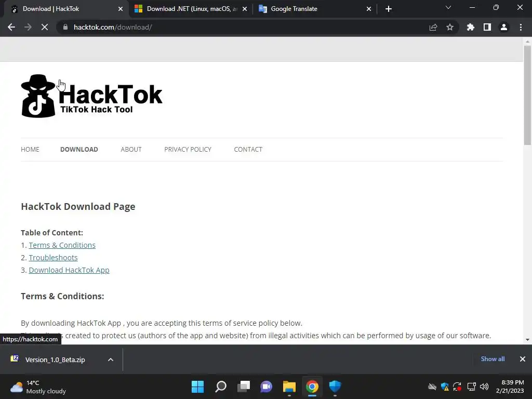Open the Extensions puzzle icon
The height and width of the screenshot is (399, 532).
[x=471, y=27]
